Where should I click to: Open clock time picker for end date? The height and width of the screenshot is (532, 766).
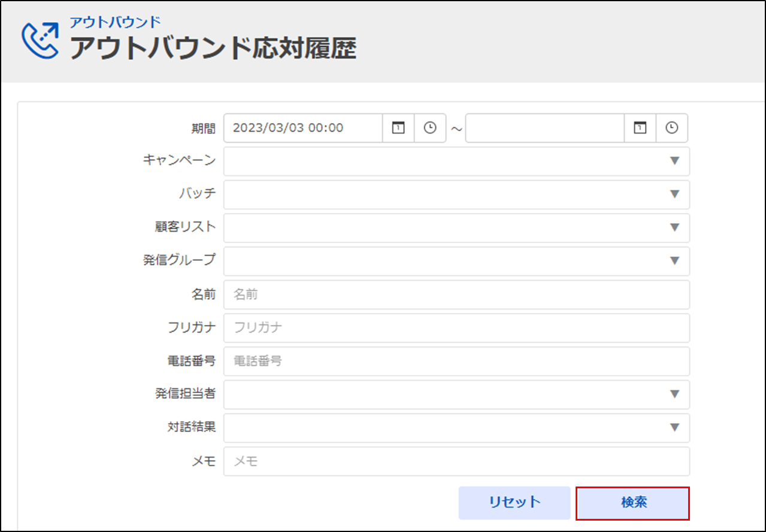point(672,128)
